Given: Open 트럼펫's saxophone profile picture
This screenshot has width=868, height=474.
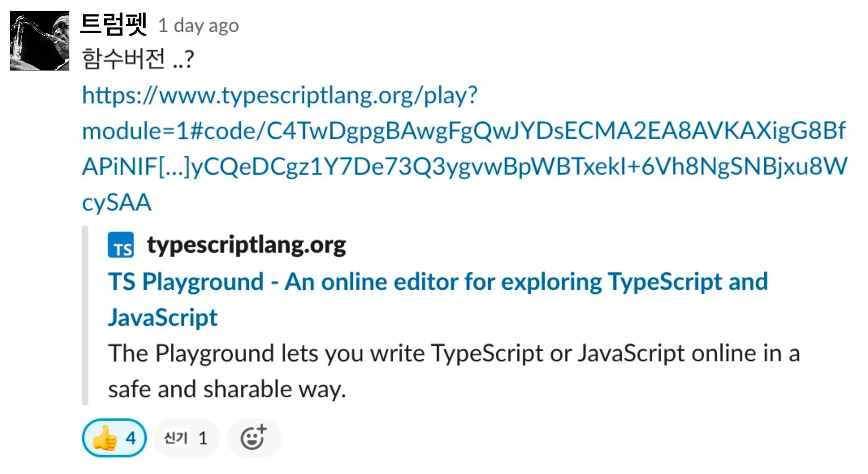Looking at the screenshot, I should click(x=39, y=41).
